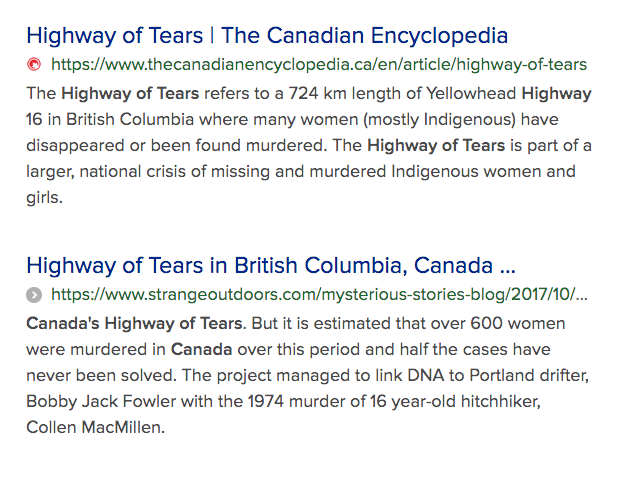Click the name 'Collen MacMillen'

tap(95, 427)
